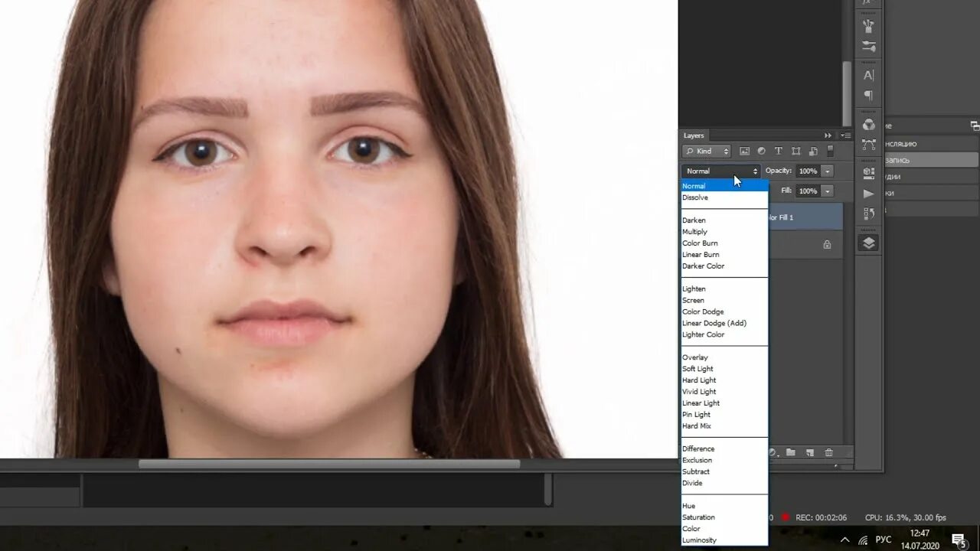This screenshot has height=551, width=980.
Task: Open the Character panel icon
Action: pyautogui.click(x=868, y=75)
